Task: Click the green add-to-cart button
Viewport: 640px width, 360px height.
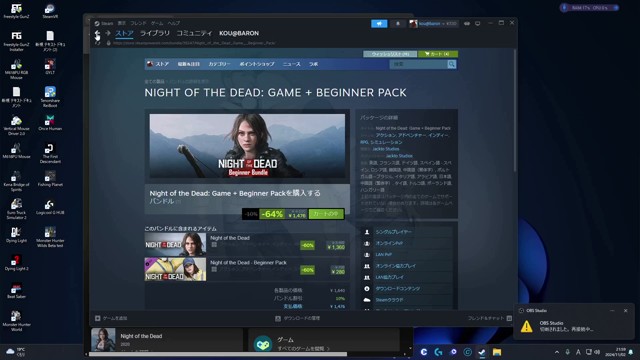Action: coord(326,214)
